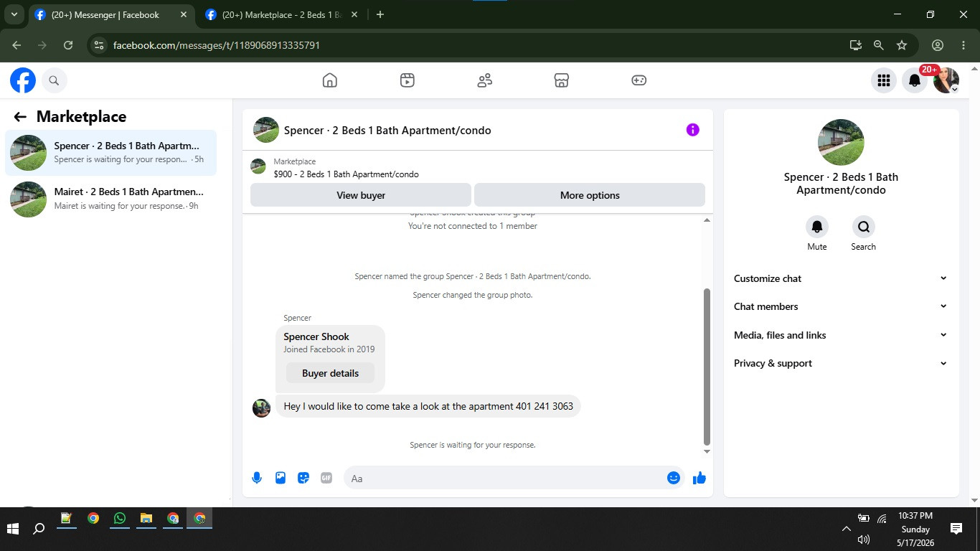Click the site information icon in address bar
Image resolution: width=980 pixels, height=551 pixels.
coord(99,45)
